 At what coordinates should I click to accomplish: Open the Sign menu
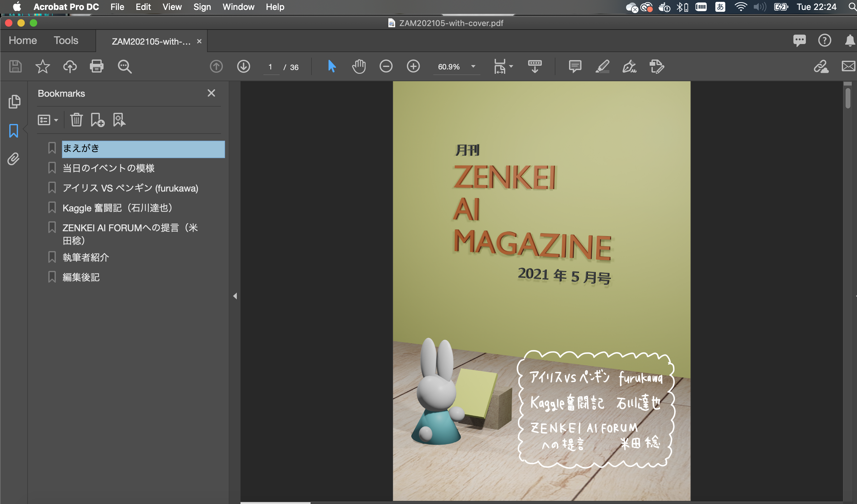pos(202,7)
